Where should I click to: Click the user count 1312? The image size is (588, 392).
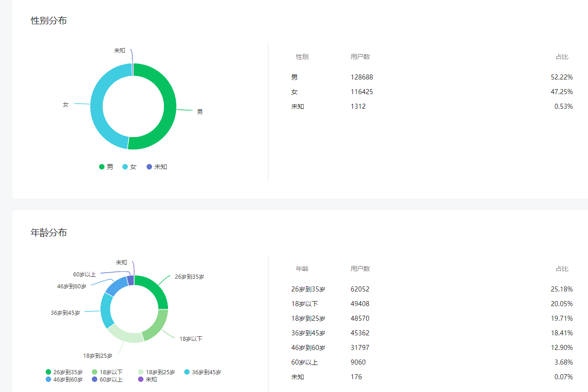358,106
